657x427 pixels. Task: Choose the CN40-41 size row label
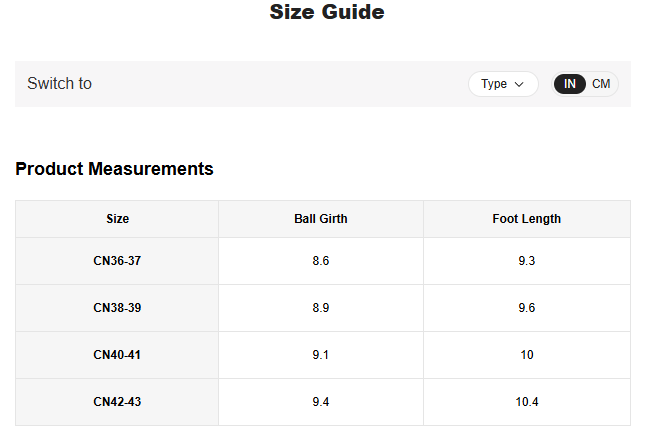(x=117, y=355)
